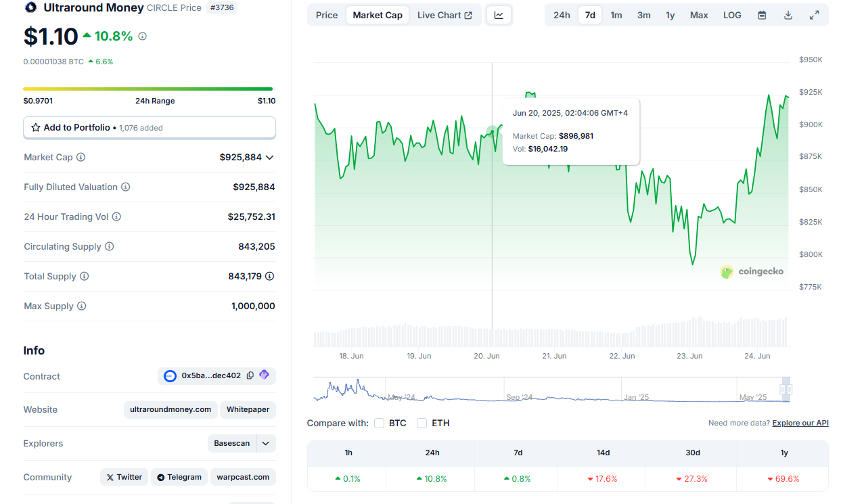
Task: Click the 24h 10.8% performance cell
Action: click(x=432, y=479)
